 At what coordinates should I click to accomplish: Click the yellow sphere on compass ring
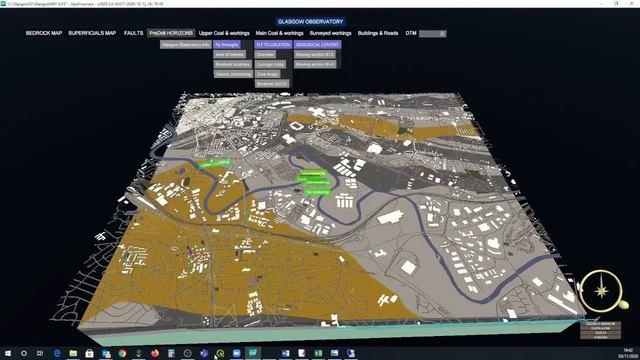click(623, 304)
